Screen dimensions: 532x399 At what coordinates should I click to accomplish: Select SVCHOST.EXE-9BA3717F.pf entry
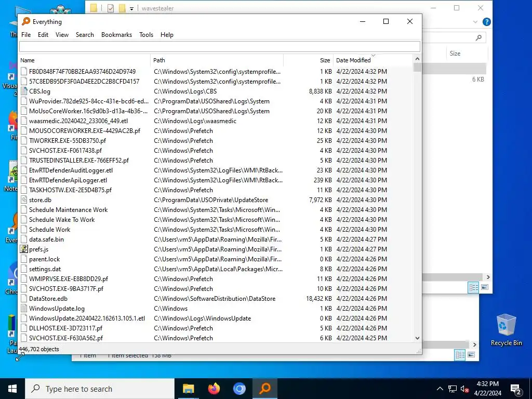pyautogui.click(x=66, y=289)
